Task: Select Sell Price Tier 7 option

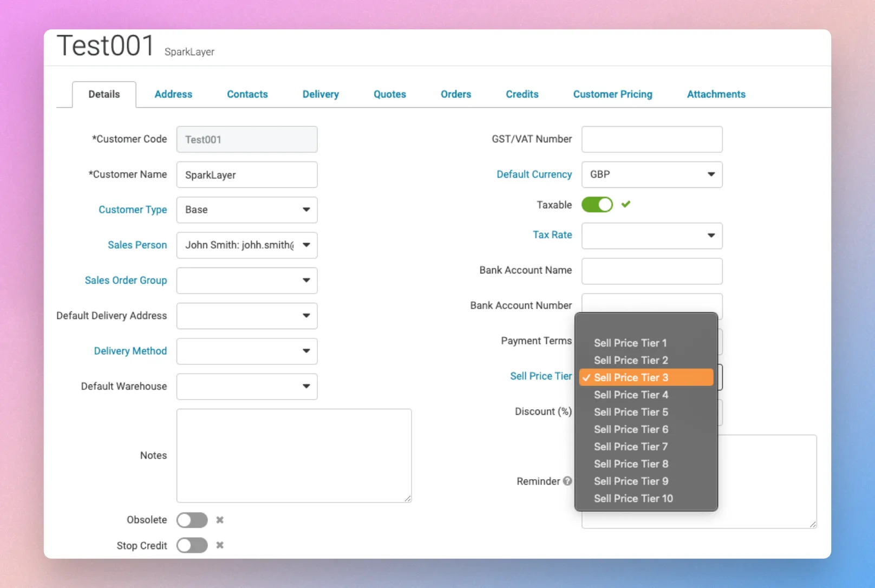Action: (x=647, y=447)
